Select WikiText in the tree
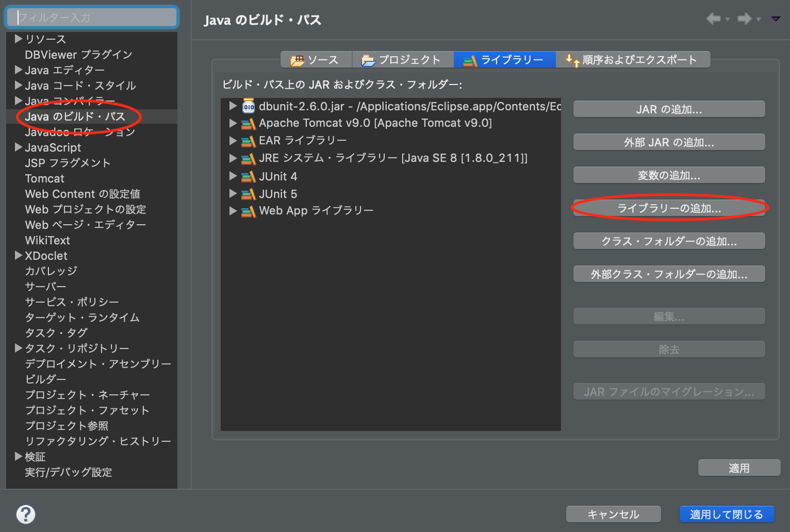The height and width of the screenshot is (532, 790). pyautogui.click(x=47, y=240)
